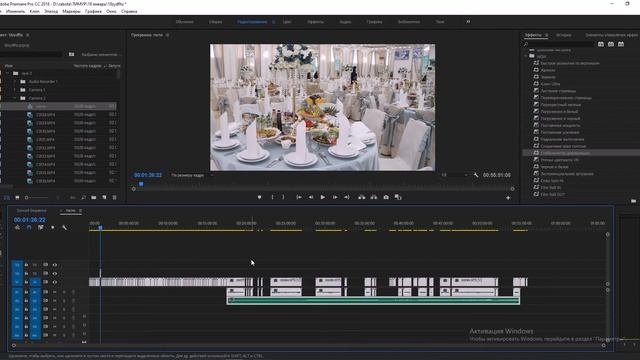Open the Маркеры menu
The height and width of the screenshot is (360, 640).
tap(71, 11)
